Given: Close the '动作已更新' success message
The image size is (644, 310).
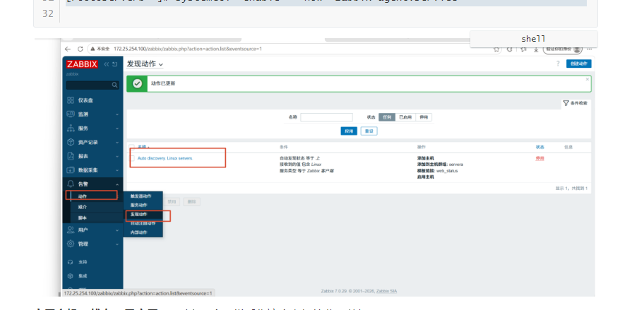Looking at the screenshot, I should click(x=588, y=79).
